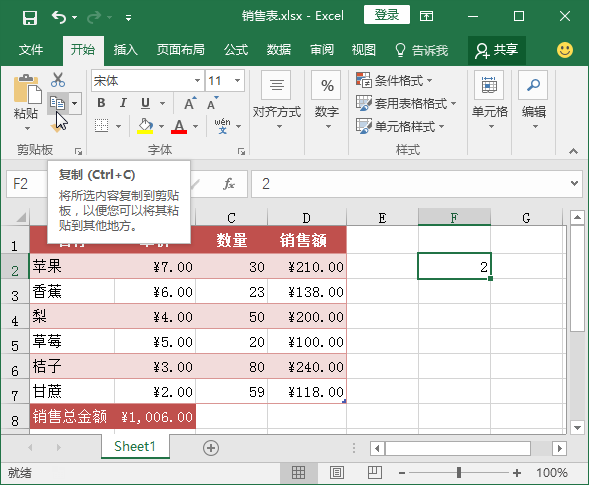Open the font name 宋体 dropdown
This screenshot has width=589, height=485.
197,80
